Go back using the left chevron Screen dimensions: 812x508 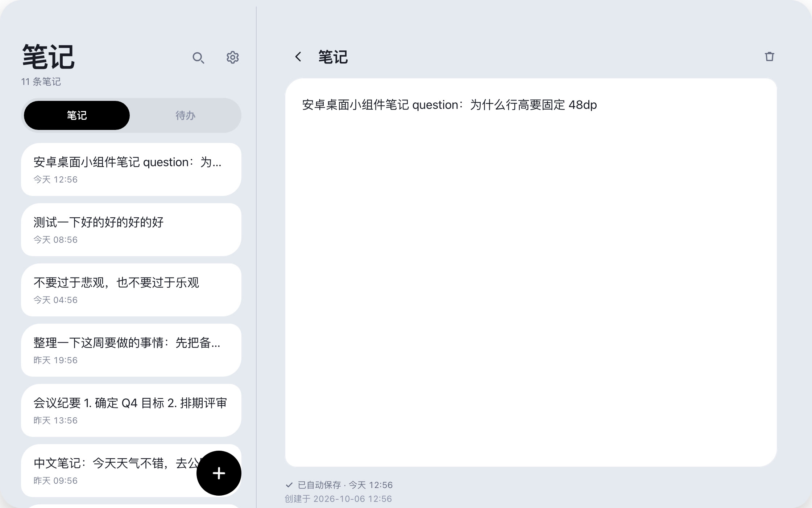pyautogui.click(x=298, y=57)
